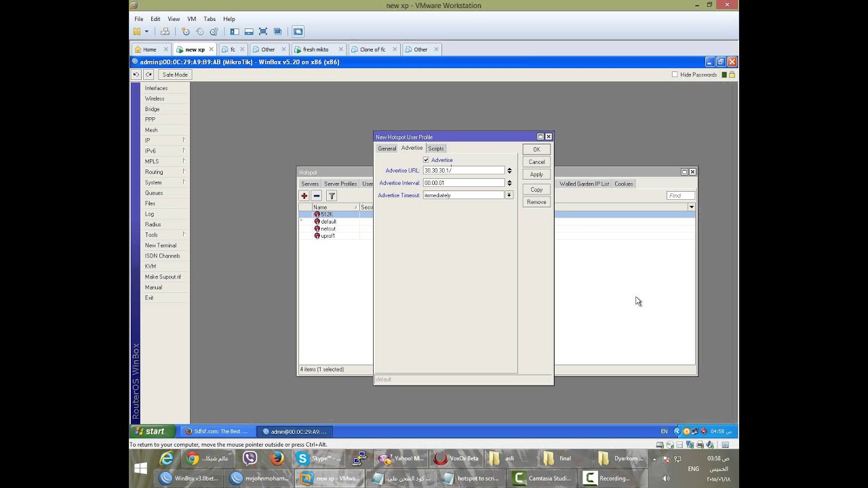
Task: Click the Find search box in Hotspot
Action: (x=680, y=196)
